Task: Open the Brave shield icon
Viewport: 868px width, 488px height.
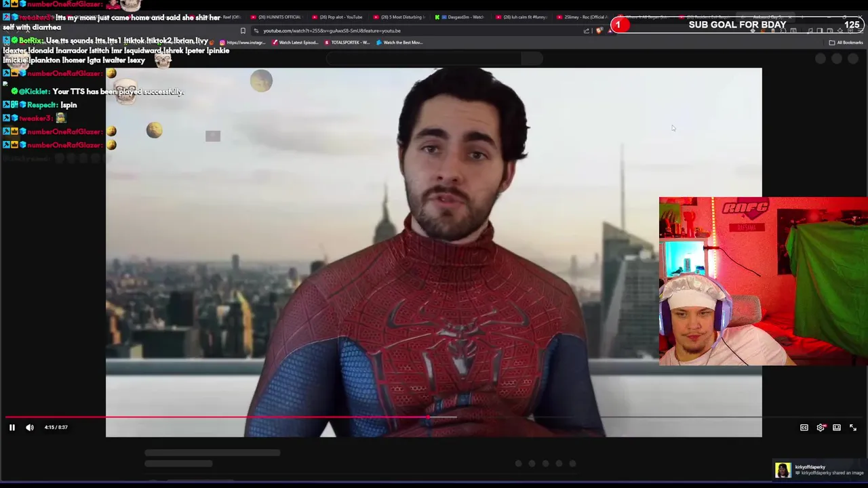Action: 599,30
